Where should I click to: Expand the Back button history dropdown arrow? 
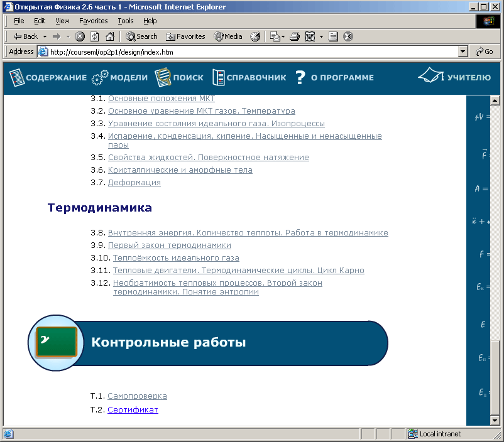[x=45, y=36]
